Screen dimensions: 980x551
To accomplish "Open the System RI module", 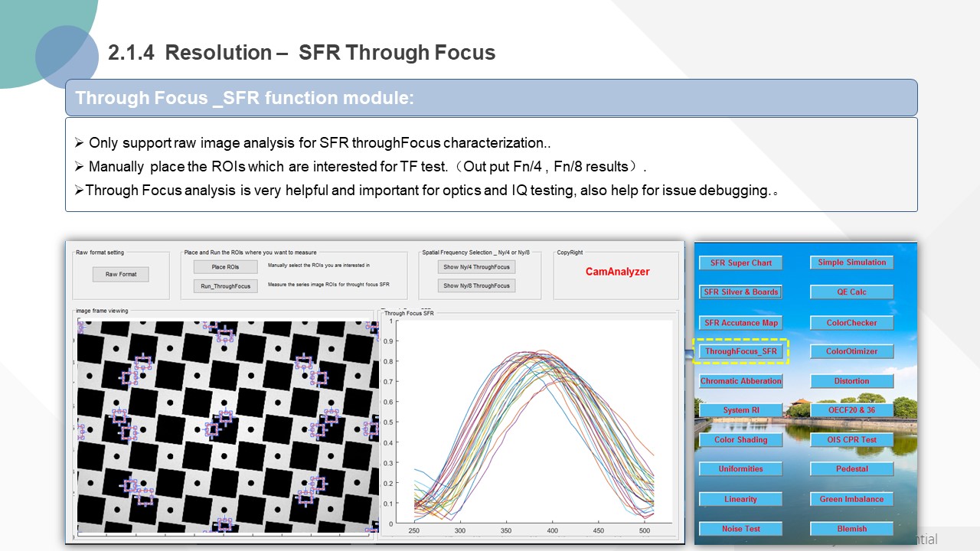I will (740, 410).
